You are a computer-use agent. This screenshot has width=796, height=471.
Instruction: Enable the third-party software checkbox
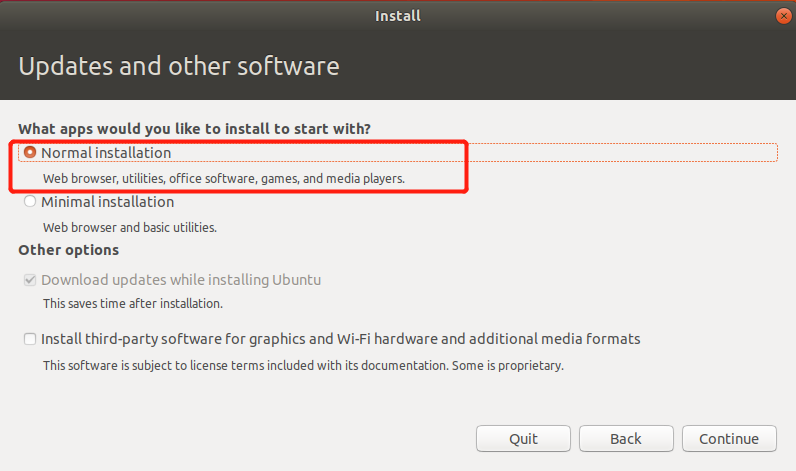pyautogui.click(x=30, y=339)
